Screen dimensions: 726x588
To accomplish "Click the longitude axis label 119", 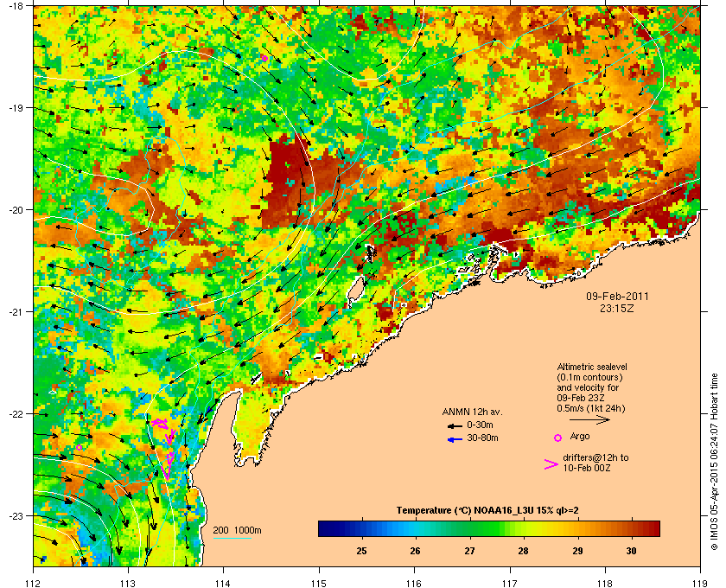I will click(700, 583).
